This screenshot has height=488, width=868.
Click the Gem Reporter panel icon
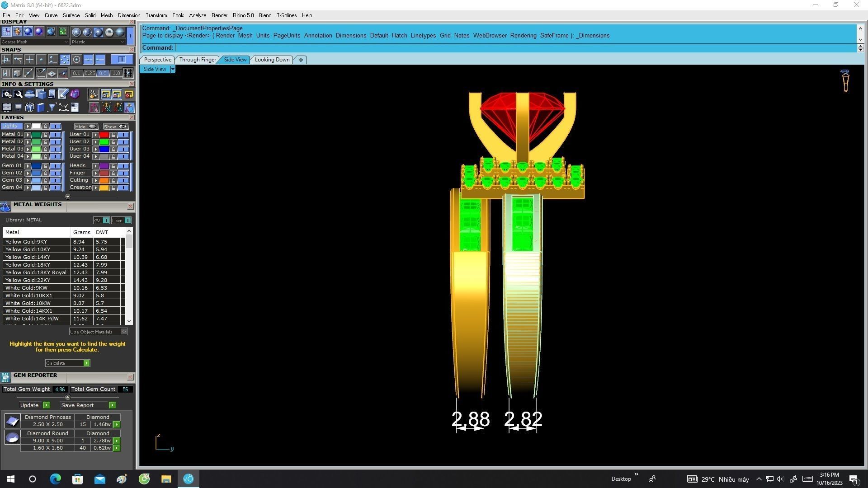5,377
